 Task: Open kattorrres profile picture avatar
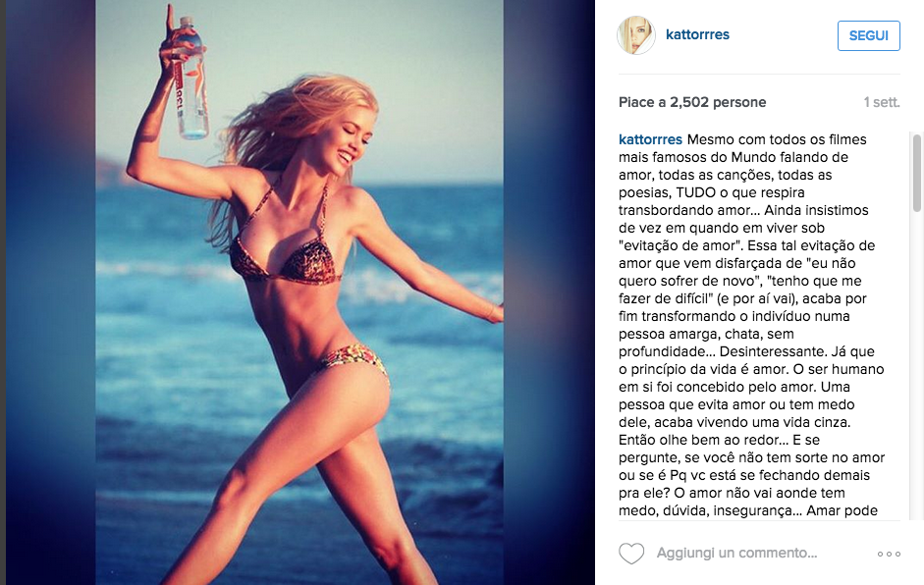[x=636, y=35]
